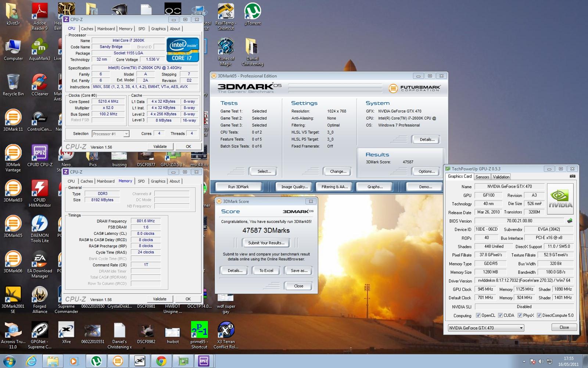588x368 pixels.
Task: Open Google Chrome from the taskbar
Action: (161, 361)
